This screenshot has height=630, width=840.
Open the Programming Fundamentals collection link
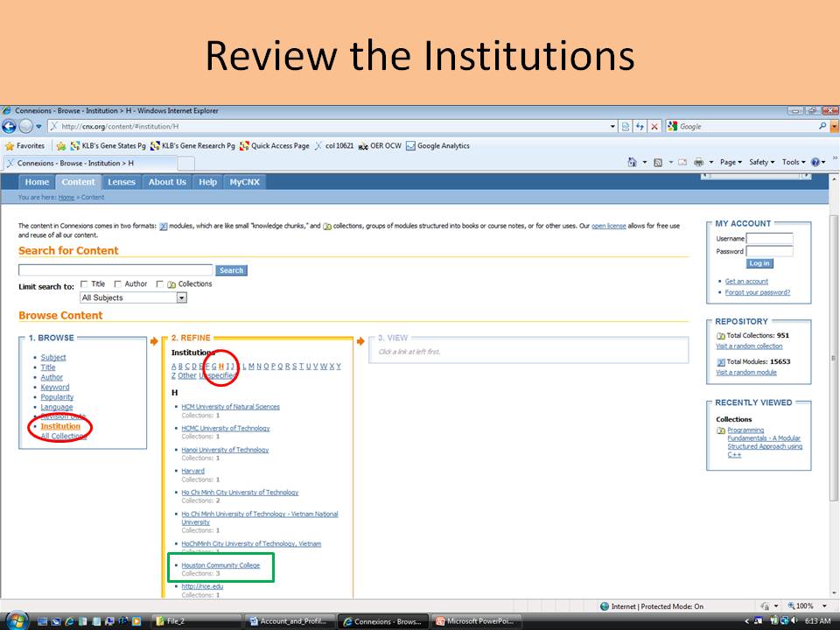point(765,443)
